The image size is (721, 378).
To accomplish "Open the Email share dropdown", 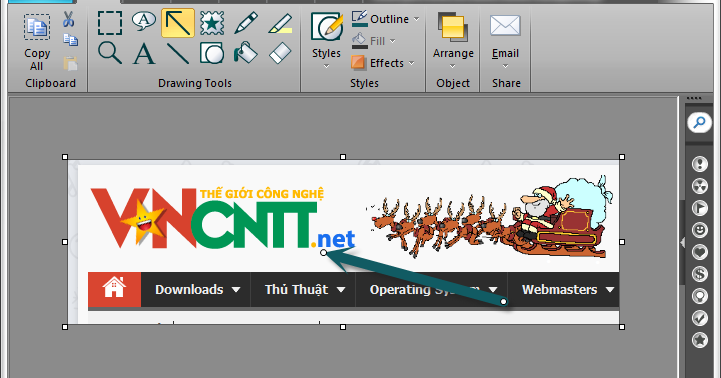I will [x=505, y=40].
